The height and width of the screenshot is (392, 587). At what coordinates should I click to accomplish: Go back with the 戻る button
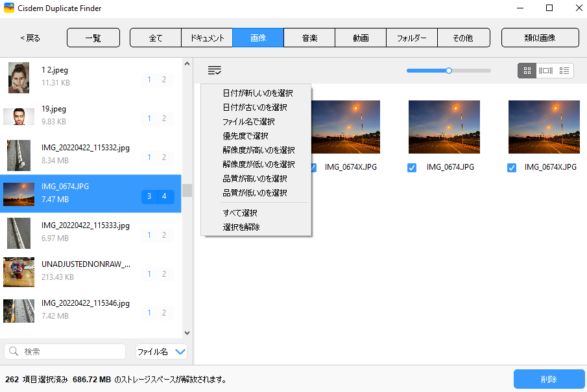(x=30, y=38)
